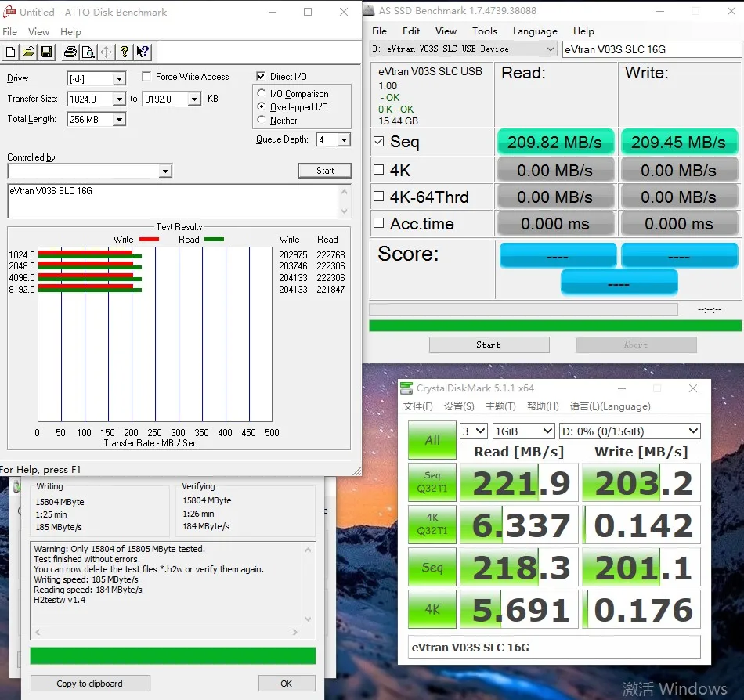Click CrystalDiskMark comment field eVtran V03S SLC 16G
Image resolution: width=744 pixels, height=700 pixels.
[x=554, y=648]
